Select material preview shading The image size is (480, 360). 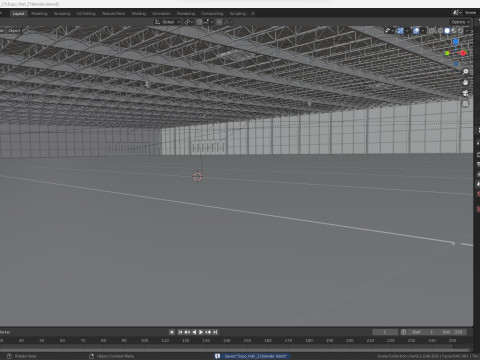[x=454, y=31]
